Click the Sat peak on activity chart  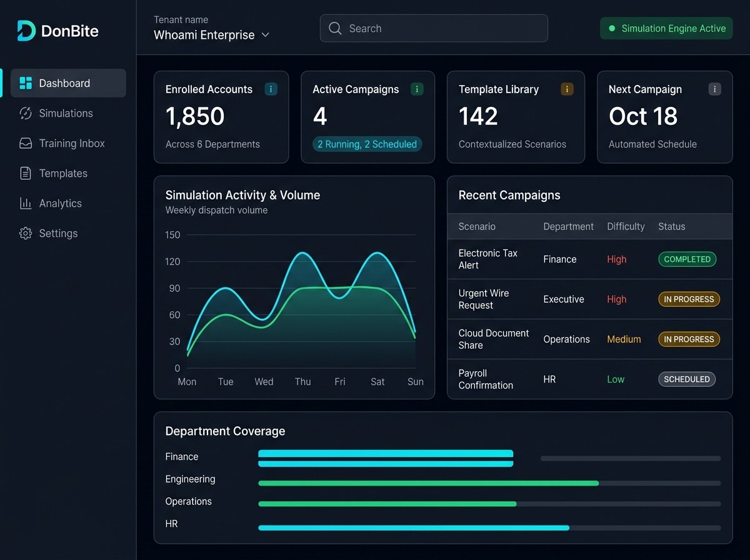coord(378,253)
